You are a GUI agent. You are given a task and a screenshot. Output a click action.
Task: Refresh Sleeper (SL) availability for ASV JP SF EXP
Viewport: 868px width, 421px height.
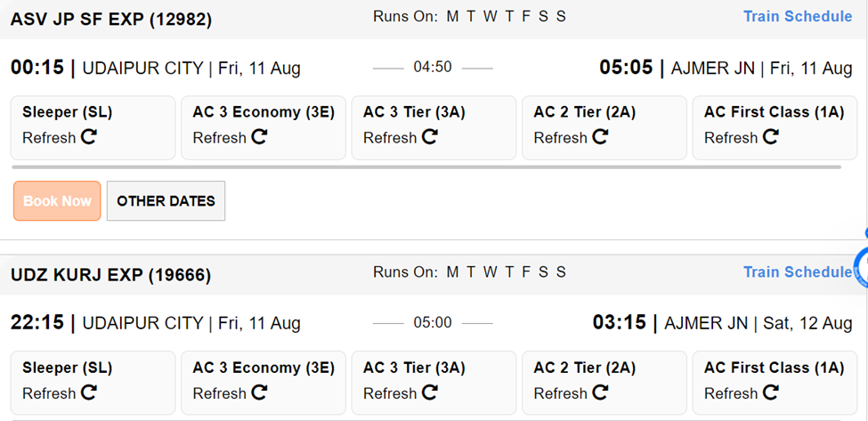click(88, 137)
